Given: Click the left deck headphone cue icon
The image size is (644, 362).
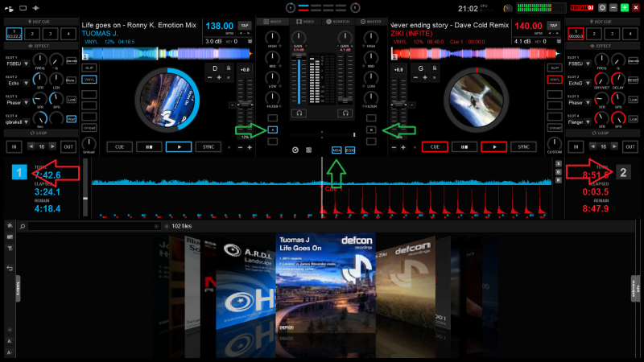Looking at the screenshot, I should (x=299, y=113).
